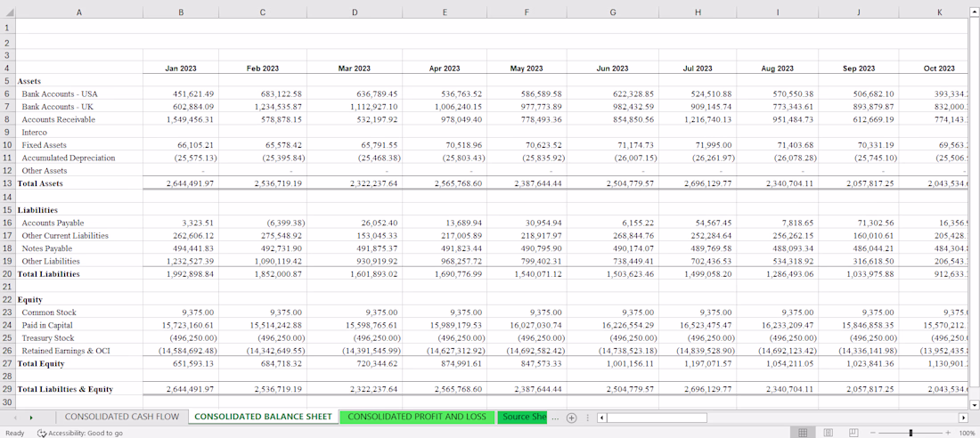This screenshot has height=438, width=980.
Task: Click the next sheet tab navigation arrow
Action: pyautogui.click(x=30, y=418)
